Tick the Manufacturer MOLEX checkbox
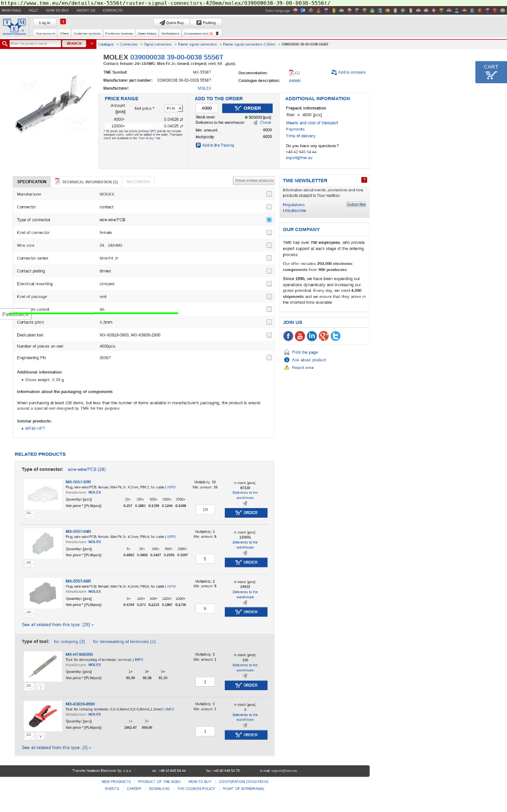507x812 pixels. pos(269,194)
